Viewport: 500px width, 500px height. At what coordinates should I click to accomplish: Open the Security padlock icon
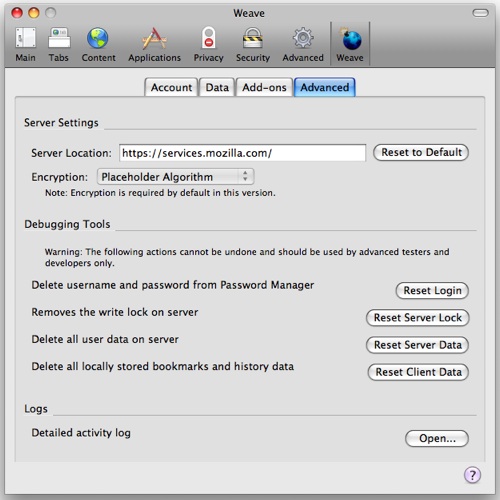coord(253,38)
